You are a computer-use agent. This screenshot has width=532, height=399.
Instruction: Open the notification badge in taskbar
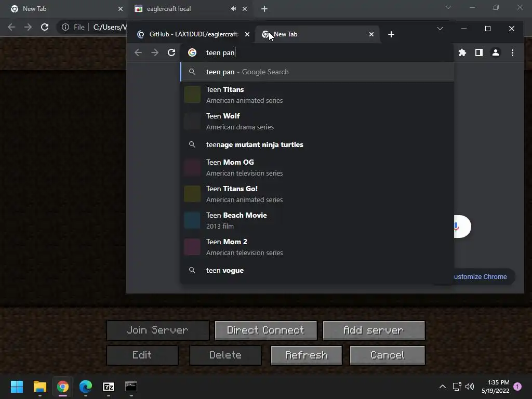[517, 387]
